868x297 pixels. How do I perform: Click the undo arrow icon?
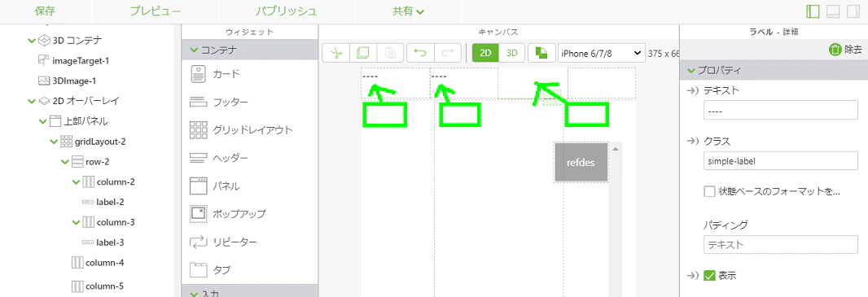(421, 53)
